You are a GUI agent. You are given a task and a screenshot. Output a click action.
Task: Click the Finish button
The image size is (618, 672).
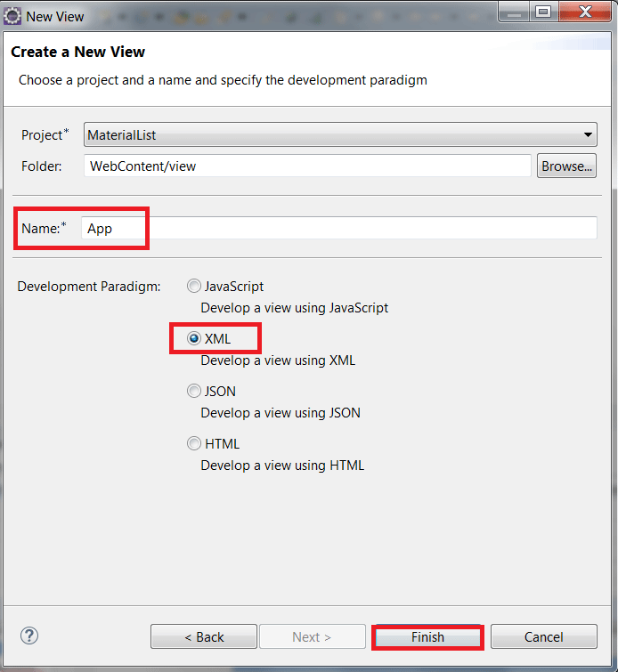[427, 637]
